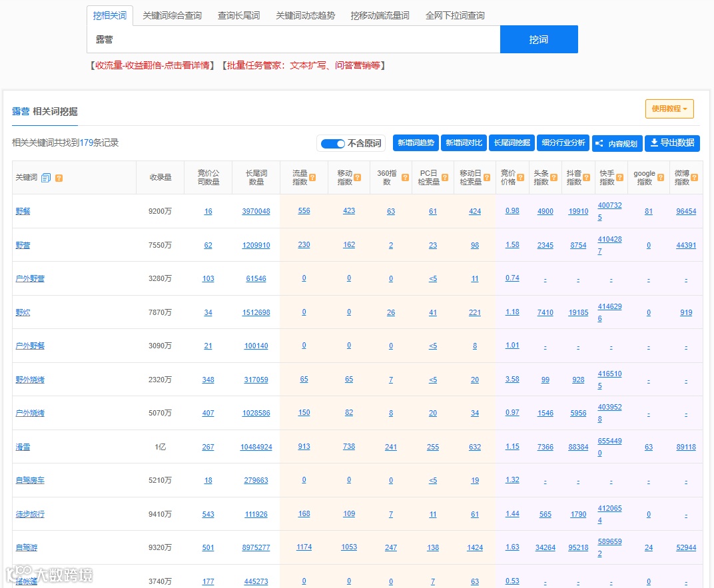Viewport: 714px width, 588px height.
Task: Open the 使用教程 dropdown
Action: point(669,109)
